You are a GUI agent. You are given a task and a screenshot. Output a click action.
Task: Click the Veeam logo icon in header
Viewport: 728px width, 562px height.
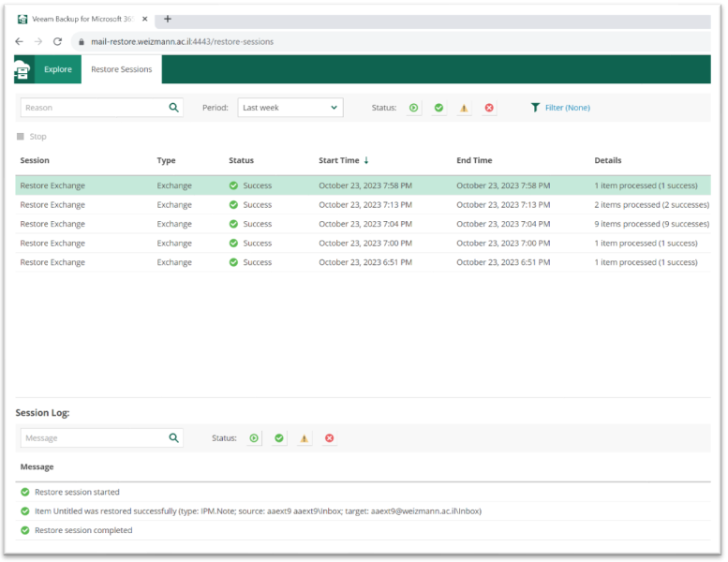[23, 69]
